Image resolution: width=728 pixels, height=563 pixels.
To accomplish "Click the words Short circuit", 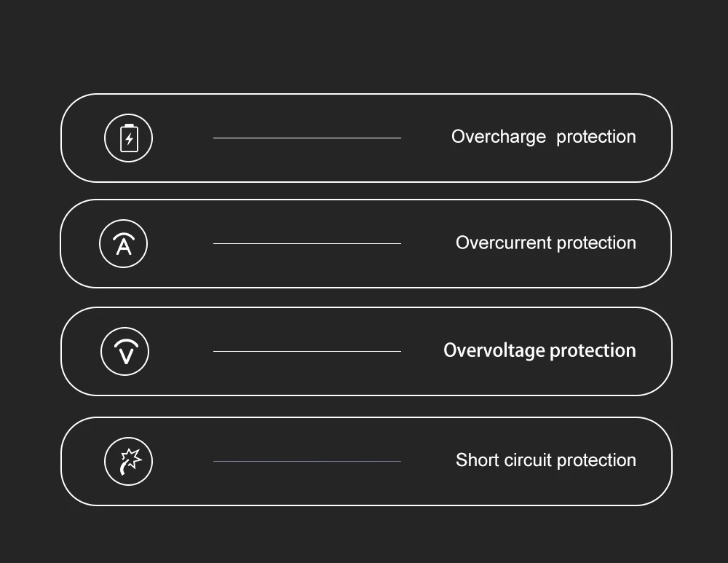I will point(504,460).
